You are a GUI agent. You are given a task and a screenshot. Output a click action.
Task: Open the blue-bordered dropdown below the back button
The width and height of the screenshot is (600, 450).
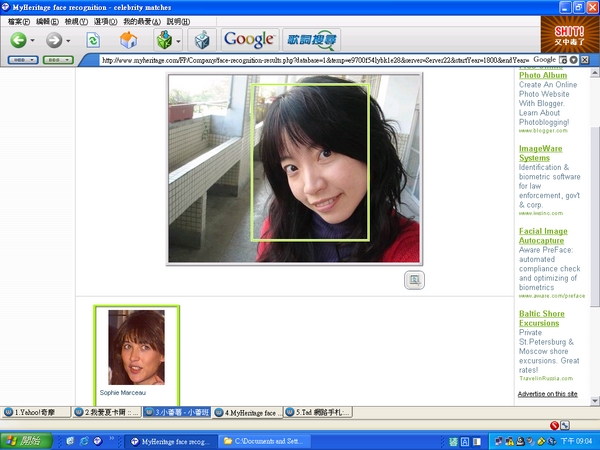[x=23, y=60]
